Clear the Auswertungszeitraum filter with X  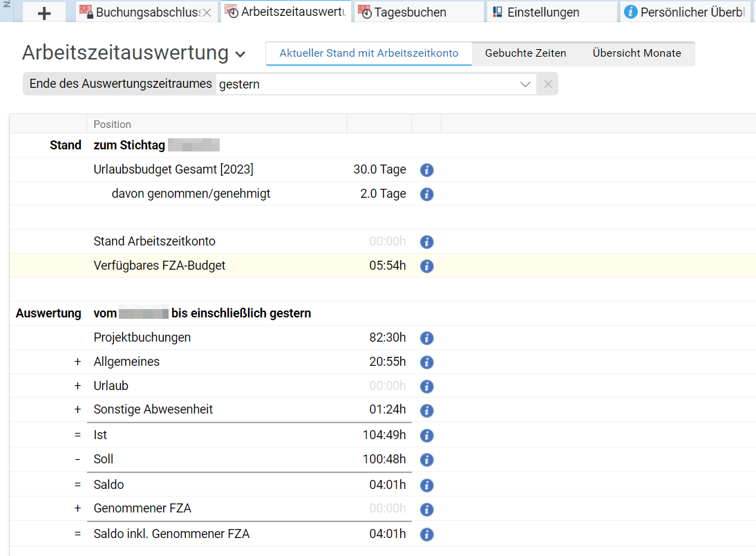pos(548,84)
